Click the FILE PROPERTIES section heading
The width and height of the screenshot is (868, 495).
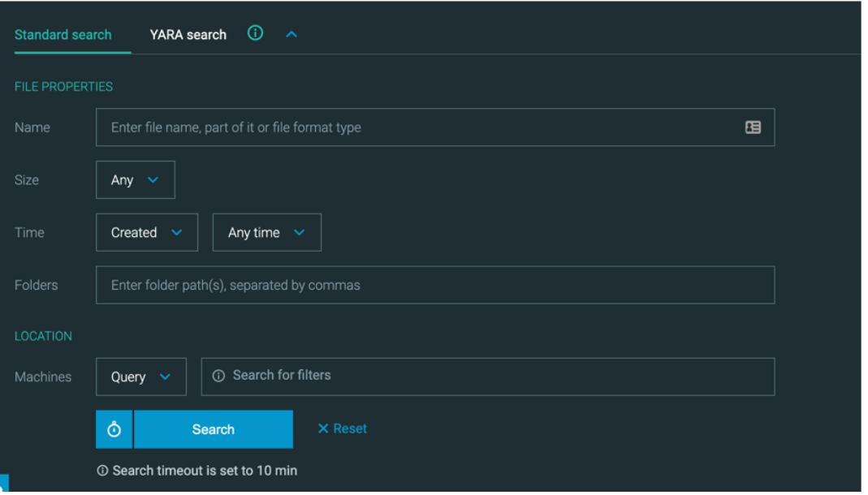coord(63,87)
